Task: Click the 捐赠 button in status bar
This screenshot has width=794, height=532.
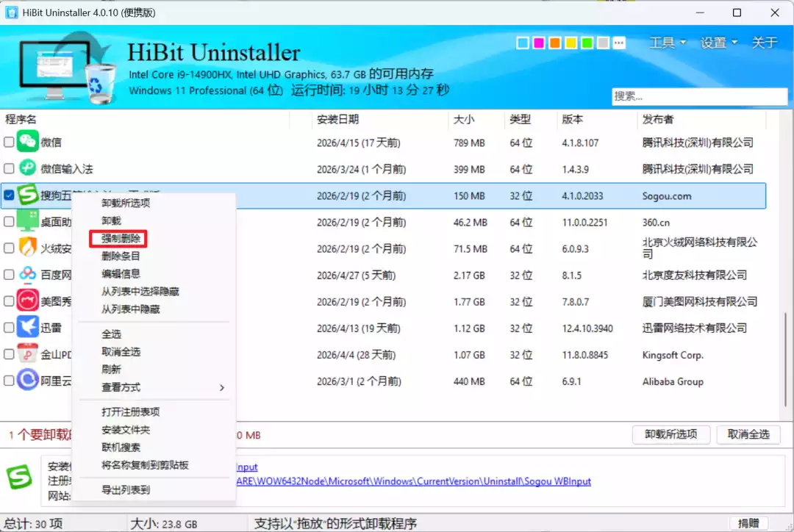Action: coord(748,523)
